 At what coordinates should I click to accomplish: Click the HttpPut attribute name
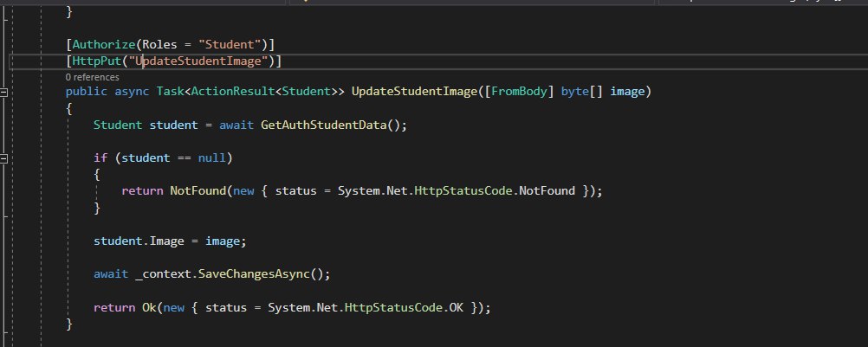97,61
